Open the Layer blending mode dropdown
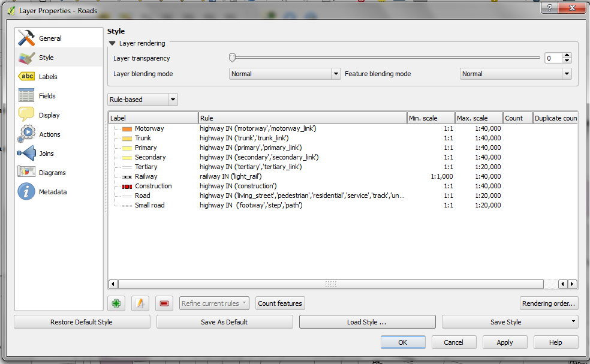The width and height of the screenshot is (590, 364). 285,74
